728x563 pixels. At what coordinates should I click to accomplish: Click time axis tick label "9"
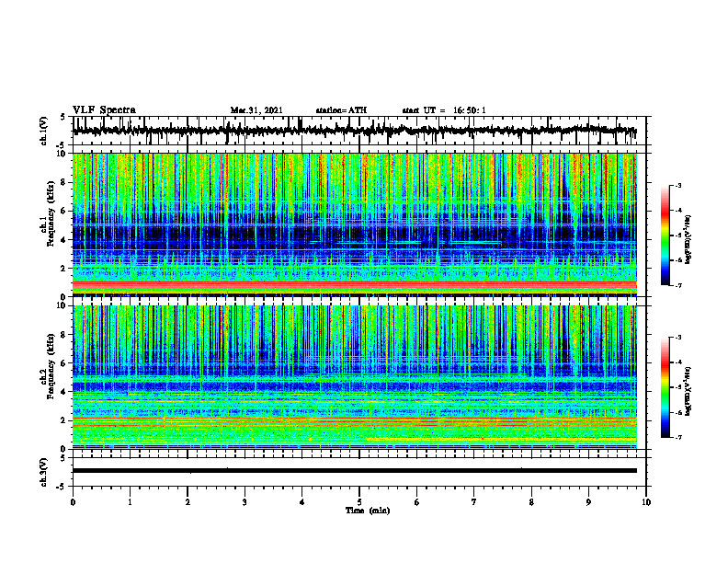coord(588,502)
